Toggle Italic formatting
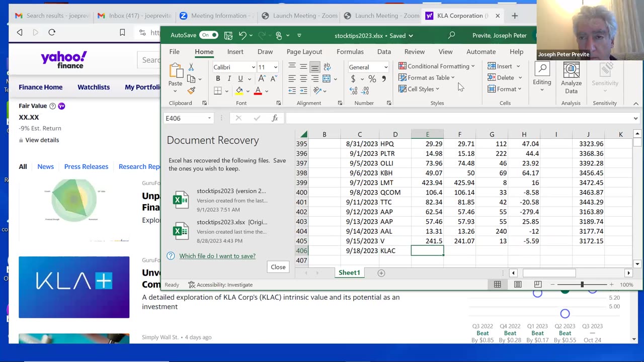644x362 pixels. click(x=229, y=79)
